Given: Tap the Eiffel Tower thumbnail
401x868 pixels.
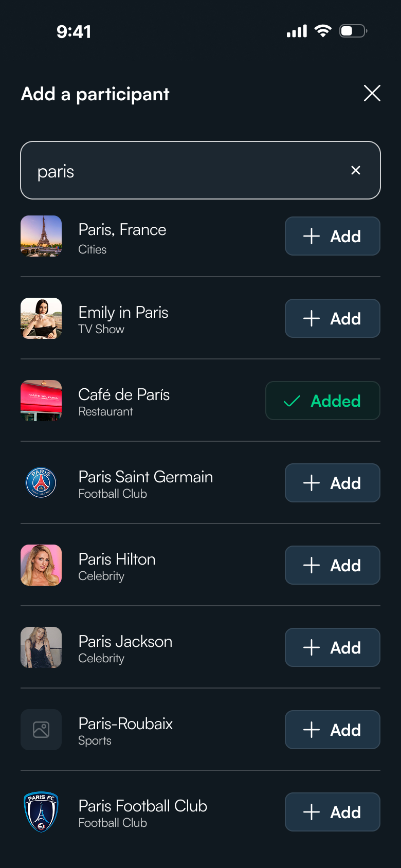Looking at the screenshot, I should click(41, 236).
